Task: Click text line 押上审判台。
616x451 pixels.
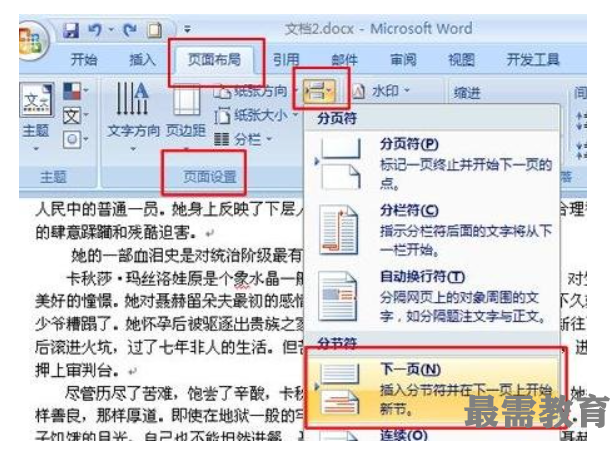Action: click(x=77, y=370)
